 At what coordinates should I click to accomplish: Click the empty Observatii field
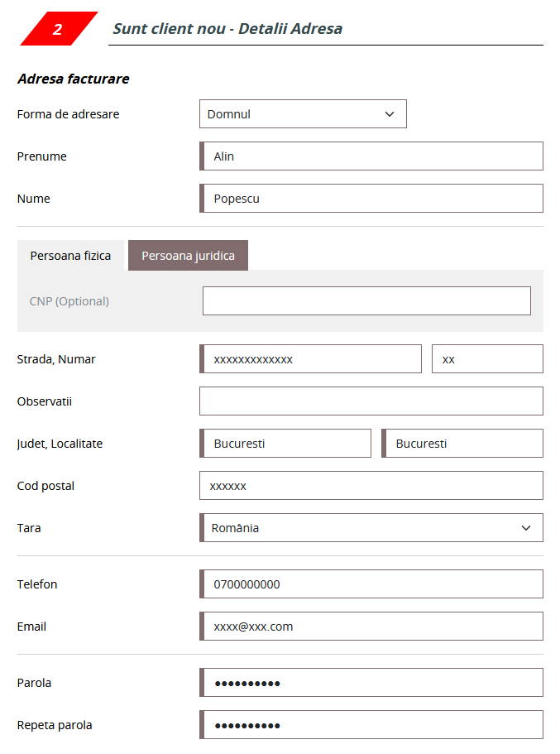click(371, 401)
